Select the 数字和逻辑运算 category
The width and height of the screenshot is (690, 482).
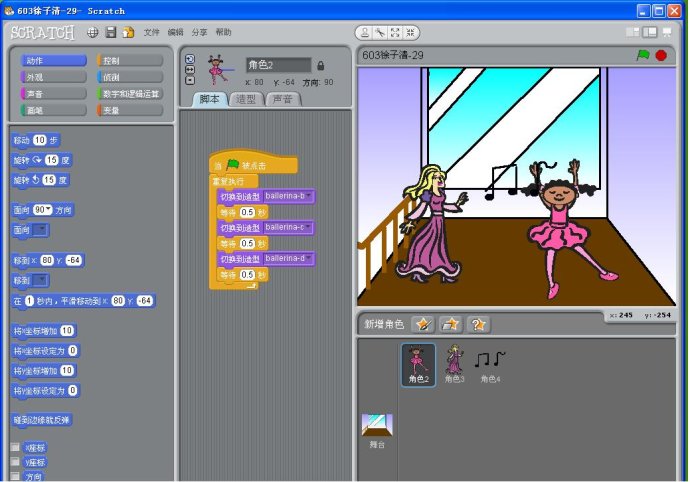pos(130,94)
